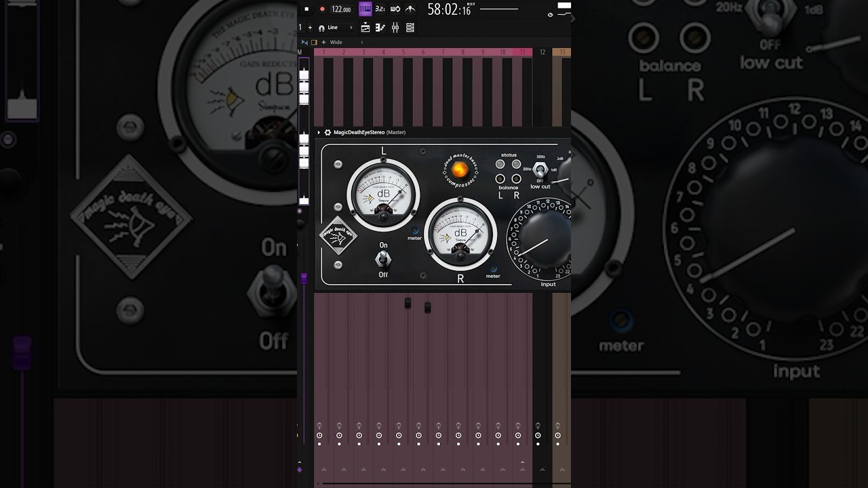Click the magic death eye diamond logo

pos(338,235)
